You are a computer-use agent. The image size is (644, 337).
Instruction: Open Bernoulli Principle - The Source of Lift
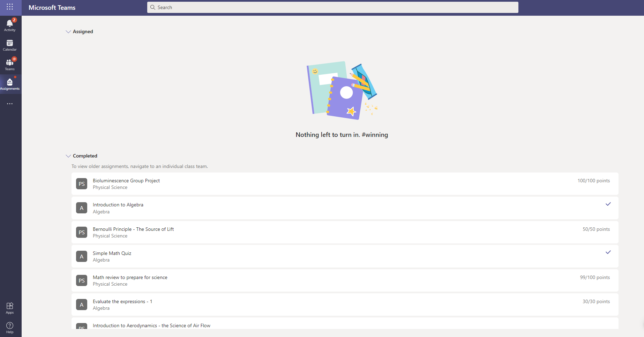click(345, 232)
